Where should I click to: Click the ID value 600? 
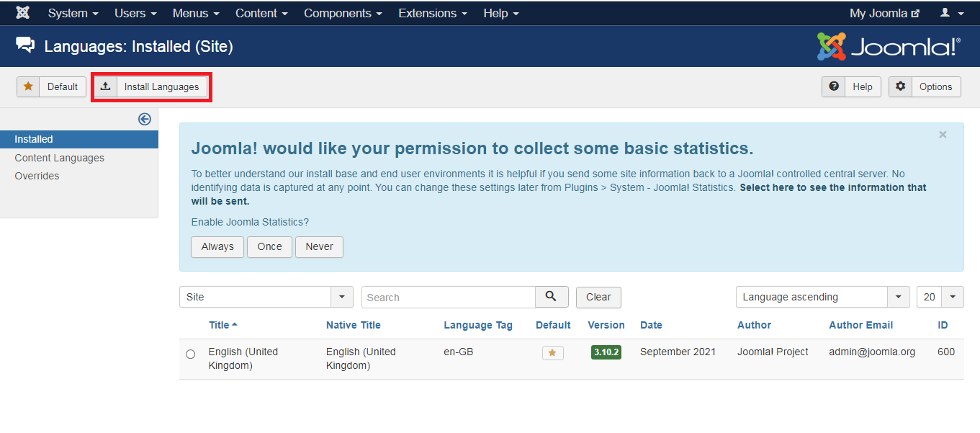click(946, 352)
